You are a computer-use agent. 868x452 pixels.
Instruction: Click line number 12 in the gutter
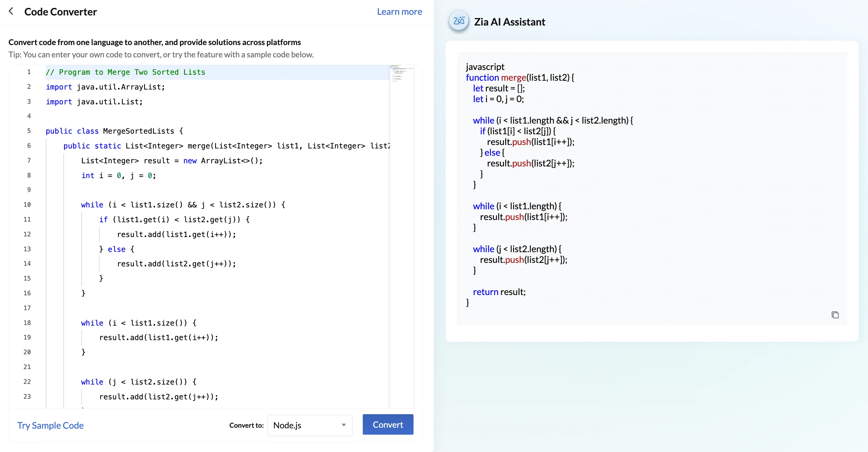[27, 234]
